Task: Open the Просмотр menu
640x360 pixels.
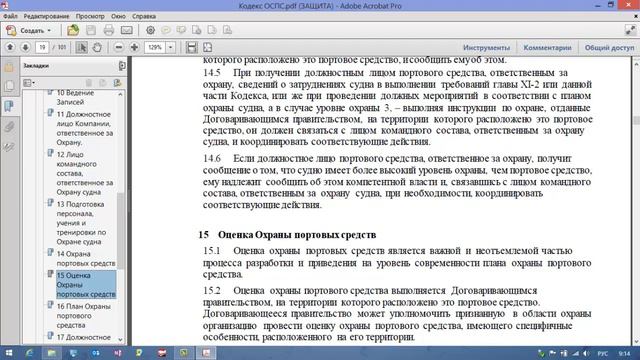Action: 90,16
